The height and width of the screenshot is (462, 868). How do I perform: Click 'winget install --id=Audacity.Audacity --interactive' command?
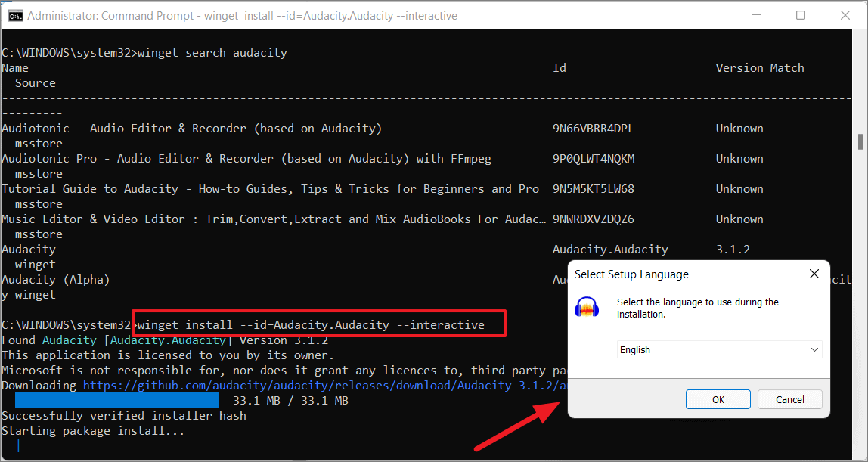(311, 325)
